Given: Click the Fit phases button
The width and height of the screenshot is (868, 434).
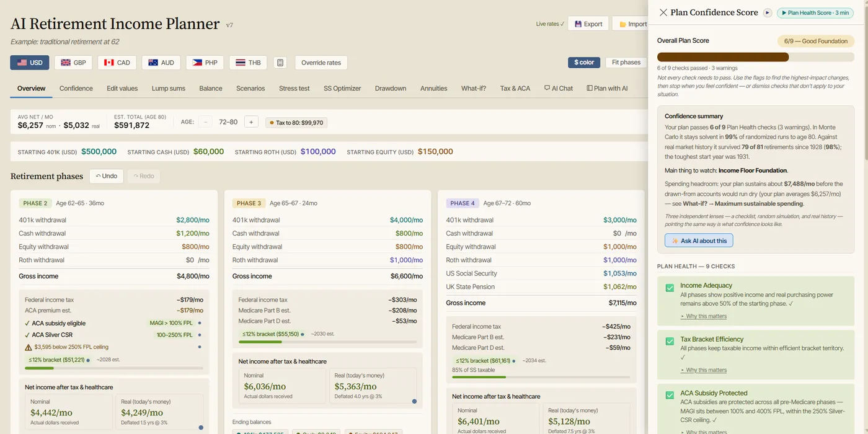Looking at the screenshot, I should (x=626, y=62).
